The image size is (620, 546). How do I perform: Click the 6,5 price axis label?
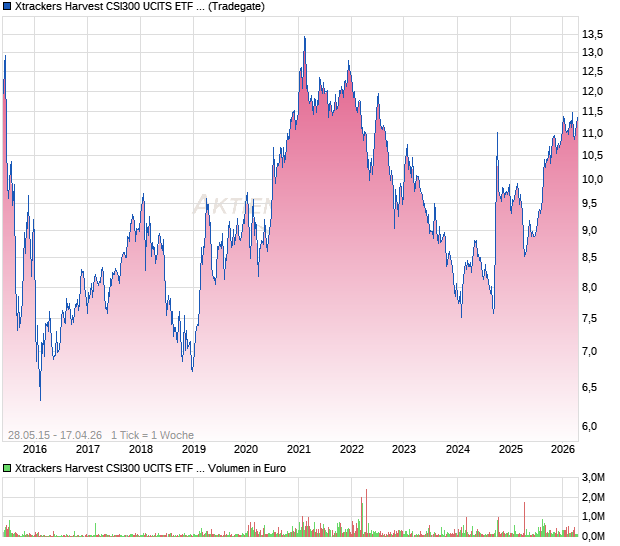click(589, 387)
